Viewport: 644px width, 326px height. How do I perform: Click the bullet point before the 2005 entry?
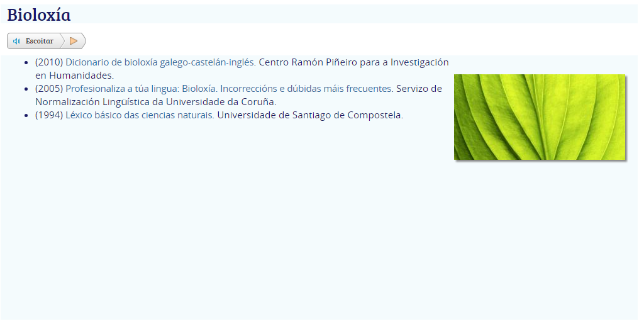pos(26,89)
